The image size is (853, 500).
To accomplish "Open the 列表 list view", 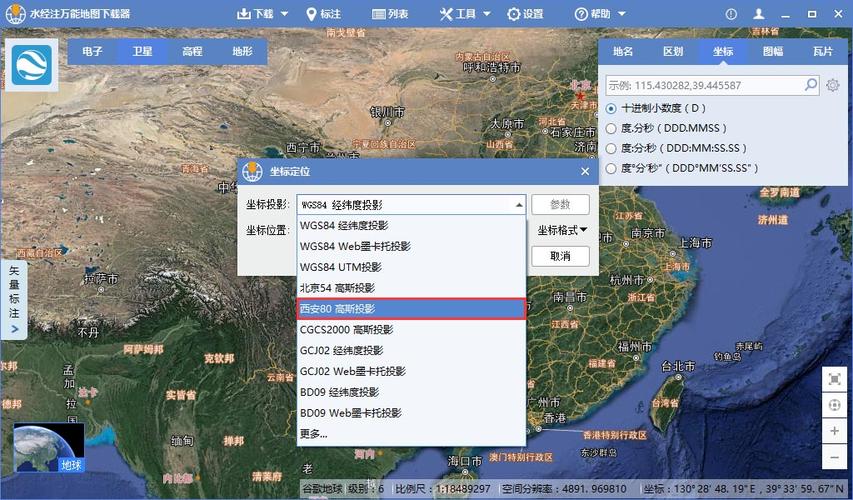I will coord(390,14).
